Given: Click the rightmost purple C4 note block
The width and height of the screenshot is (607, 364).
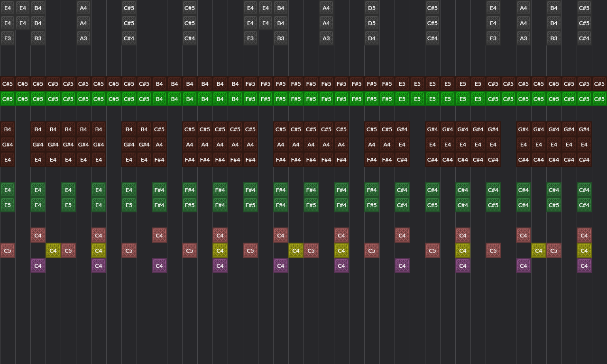Looking at the screenshot, I should (x=584, y=266).
